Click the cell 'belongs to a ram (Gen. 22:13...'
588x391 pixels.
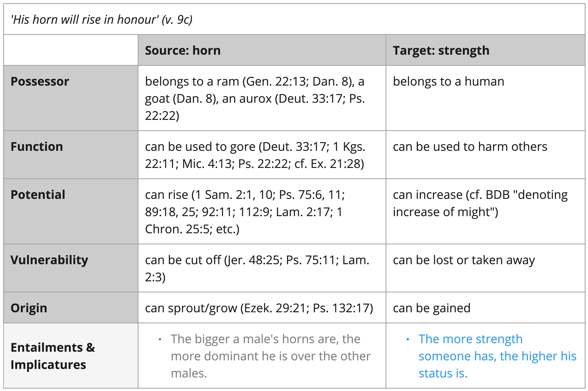tap(262, 98)
